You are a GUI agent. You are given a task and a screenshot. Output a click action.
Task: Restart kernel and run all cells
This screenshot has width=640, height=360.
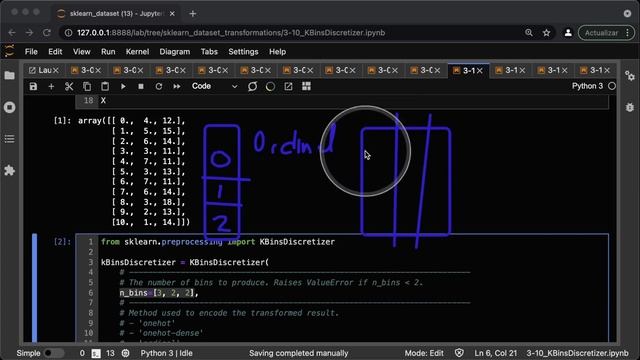point(177,86)
